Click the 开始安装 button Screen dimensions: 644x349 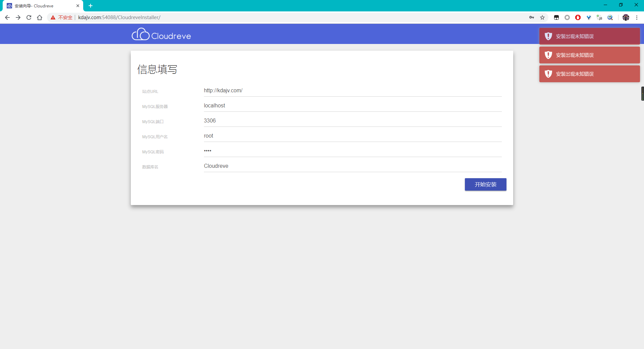point(485,184)
